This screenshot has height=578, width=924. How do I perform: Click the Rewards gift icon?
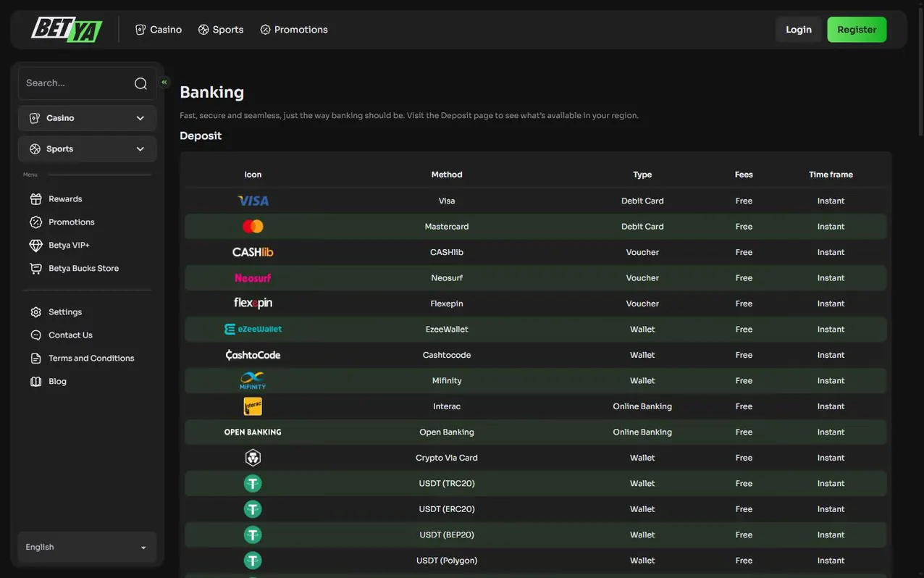coord(35,199)
